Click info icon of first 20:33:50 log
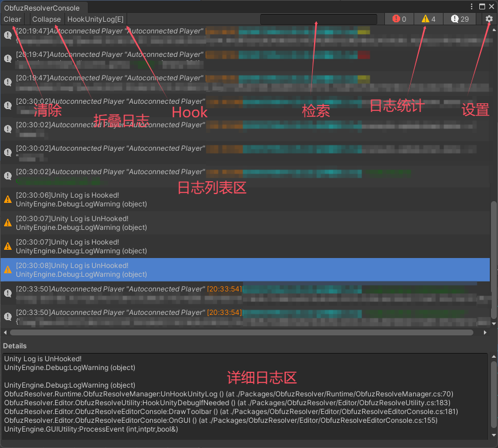The width and height of the screenshot is (498, 448). 8,293
